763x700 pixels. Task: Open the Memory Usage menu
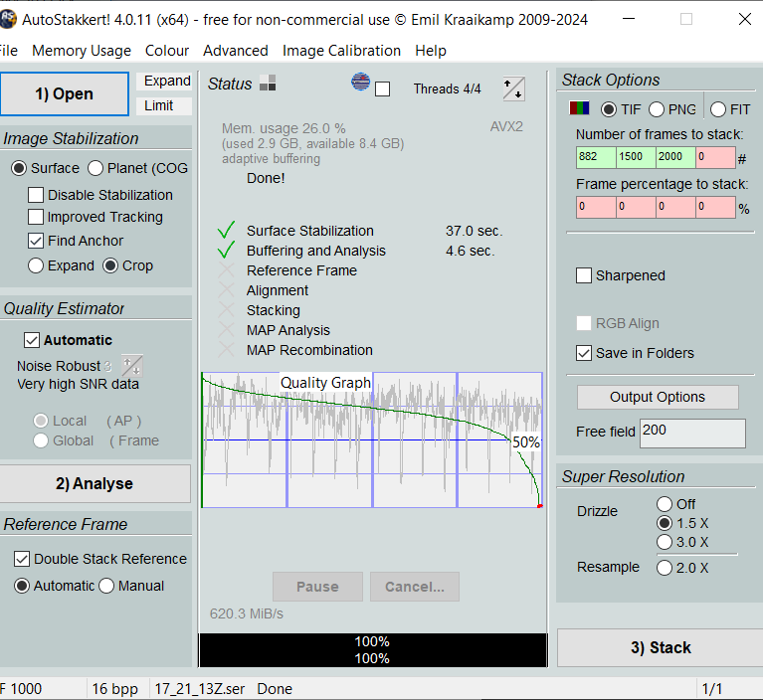[82, 51]
